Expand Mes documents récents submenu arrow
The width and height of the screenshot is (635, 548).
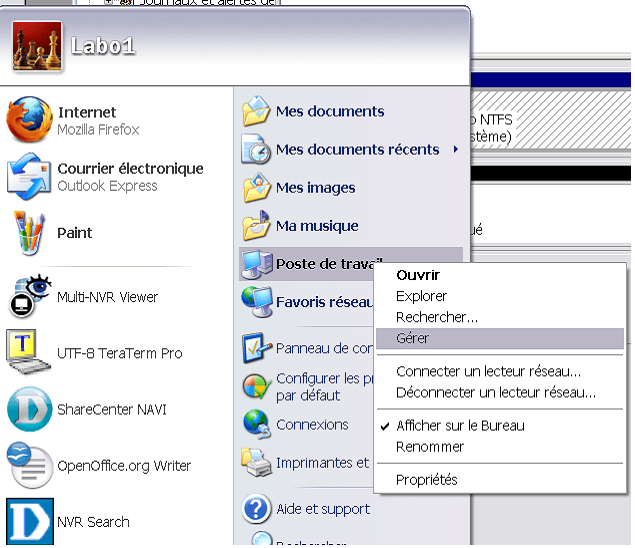456,149
